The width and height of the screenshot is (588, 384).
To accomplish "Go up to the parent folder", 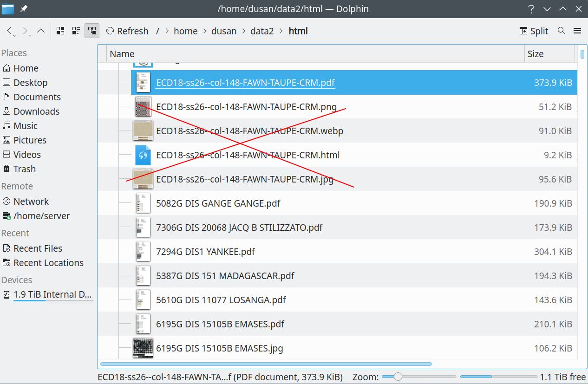I will [41, 31].
